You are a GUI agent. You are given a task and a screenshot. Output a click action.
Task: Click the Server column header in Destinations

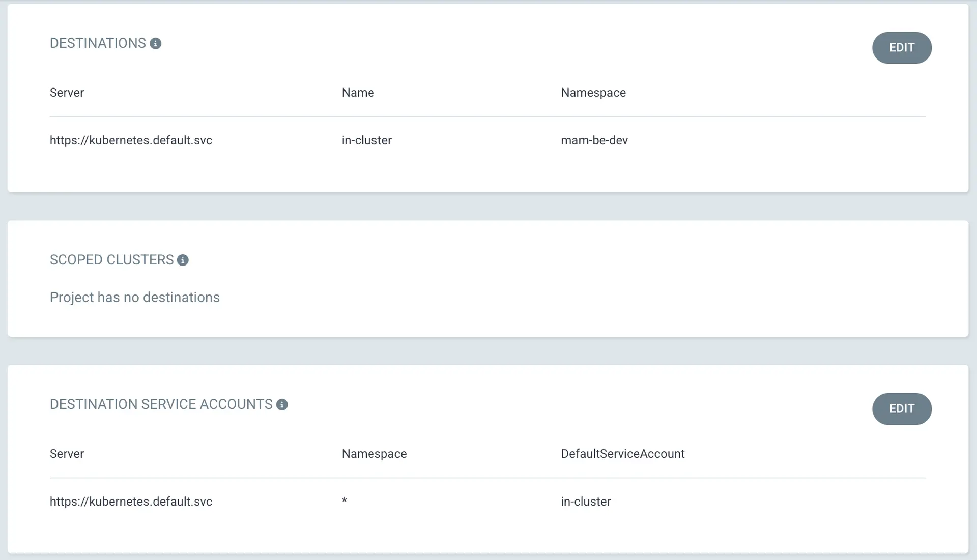(x=67, y=93)
